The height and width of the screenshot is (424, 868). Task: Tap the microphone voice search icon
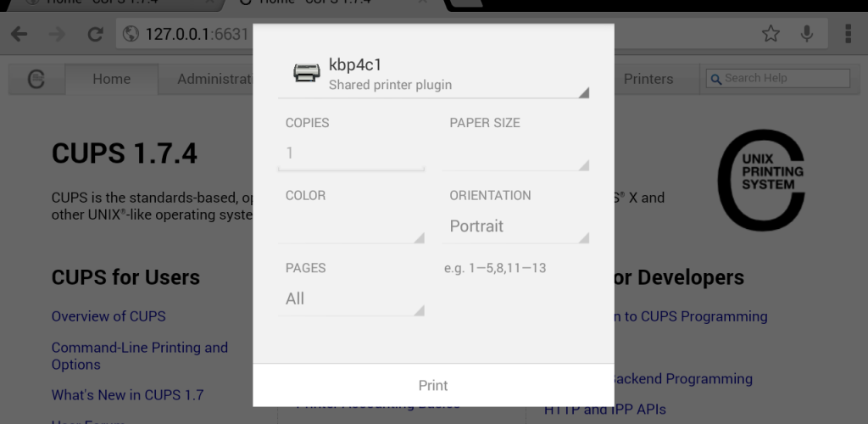pyautogui.click(x=808, y=34)
